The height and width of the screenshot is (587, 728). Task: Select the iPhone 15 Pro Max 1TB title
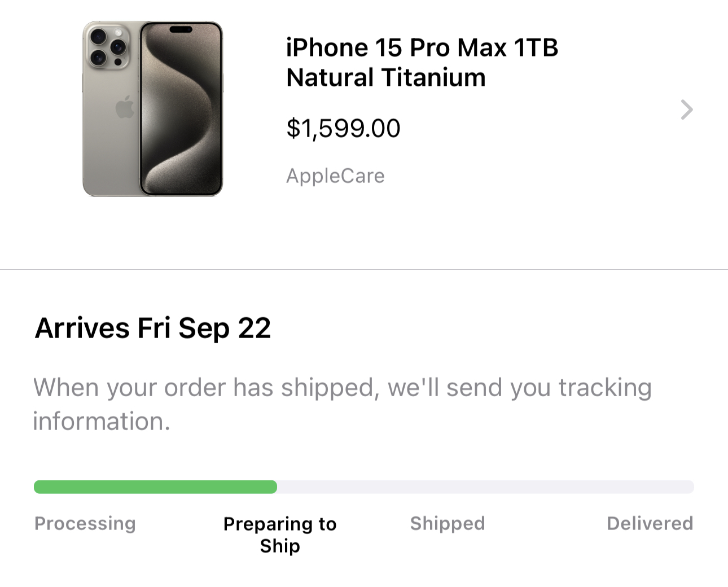[x=422, y=47]
